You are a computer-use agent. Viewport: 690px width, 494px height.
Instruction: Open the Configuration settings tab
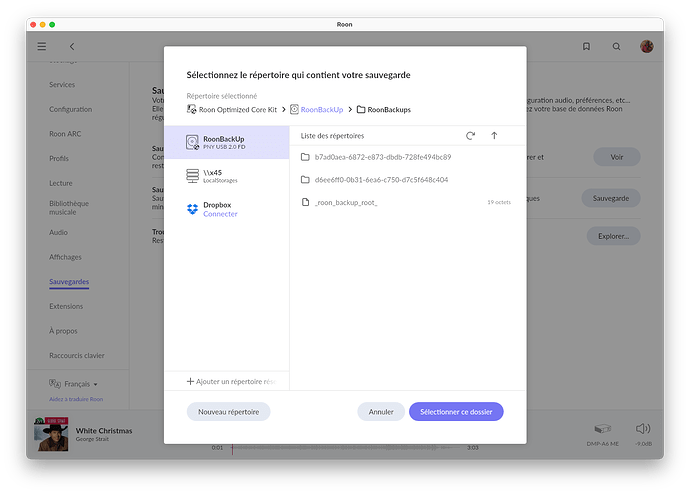[x=70, y=109]
